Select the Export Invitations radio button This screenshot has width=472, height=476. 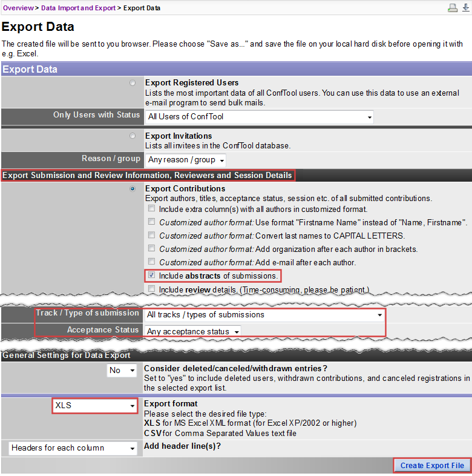coord(133,136)
